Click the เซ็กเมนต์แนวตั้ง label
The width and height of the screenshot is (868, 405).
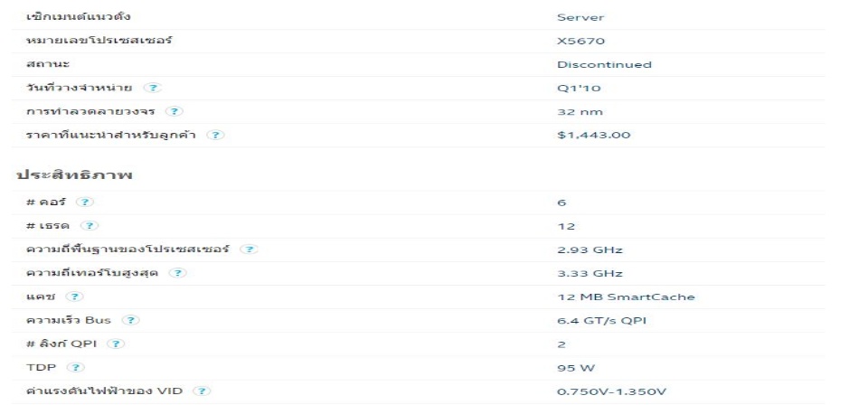[78, 16]
